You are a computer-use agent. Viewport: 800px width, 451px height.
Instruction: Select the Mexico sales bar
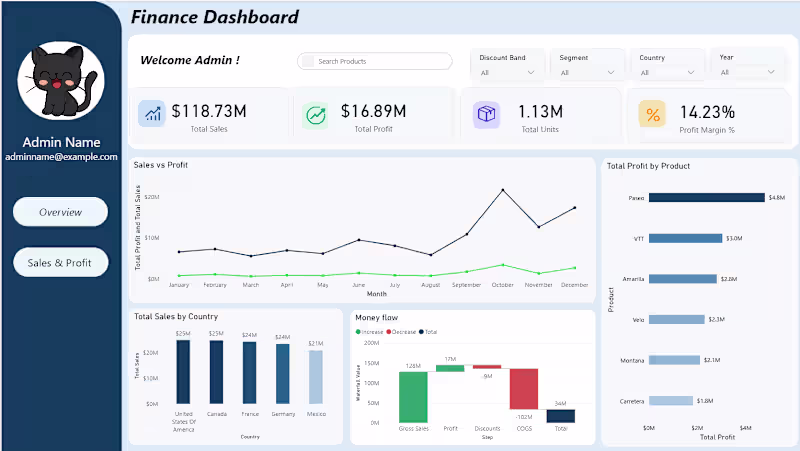click(x=316, y=377)
